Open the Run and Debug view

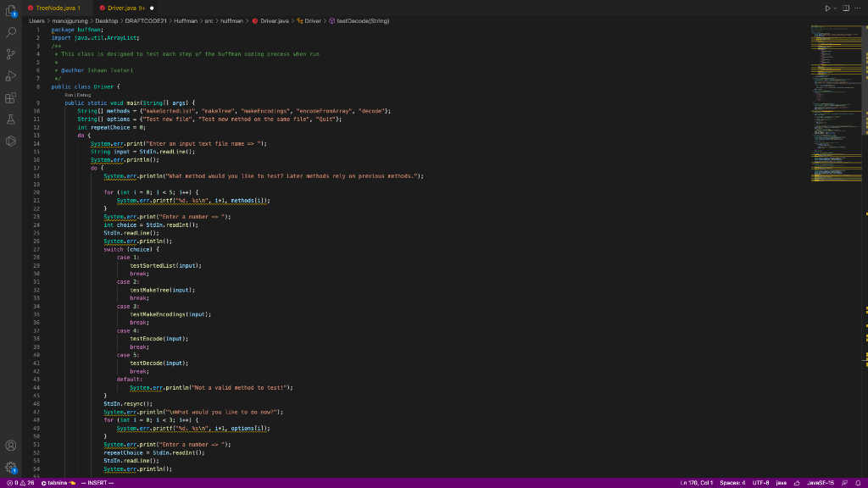point(10,73)
